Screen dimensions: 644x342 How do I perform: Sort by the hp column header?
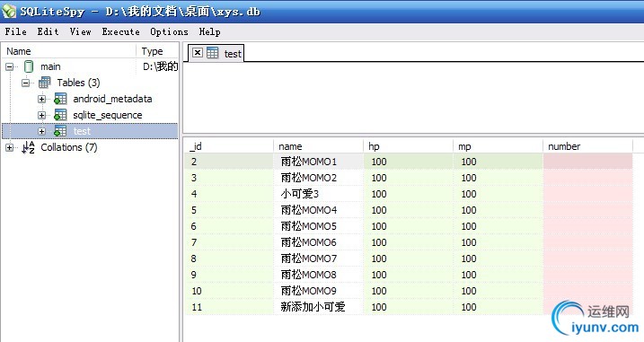409,146
